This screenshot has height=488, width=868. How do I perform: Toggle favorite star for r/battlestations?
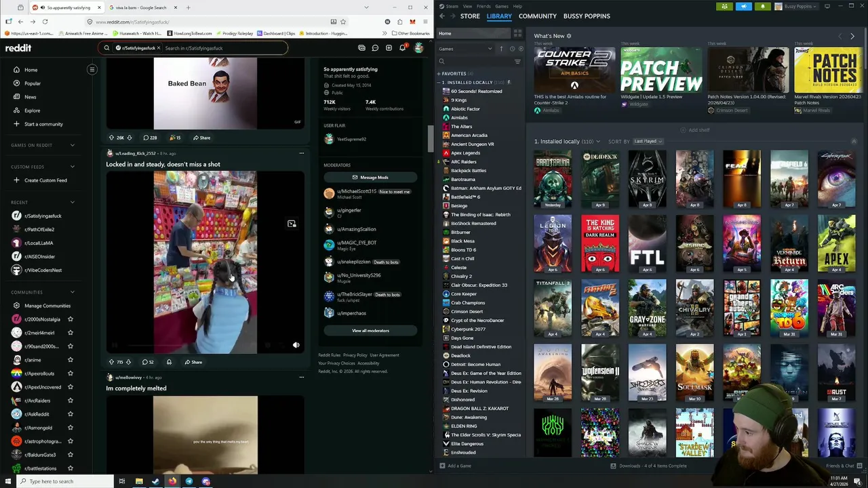pos(70,468)
